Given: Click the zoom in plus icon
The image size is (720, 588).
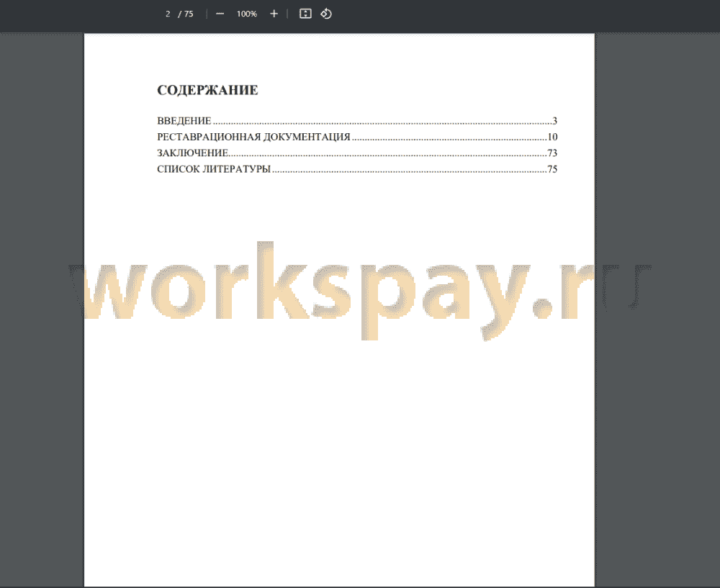Looking at the screenshot, I should coord(274,14).
